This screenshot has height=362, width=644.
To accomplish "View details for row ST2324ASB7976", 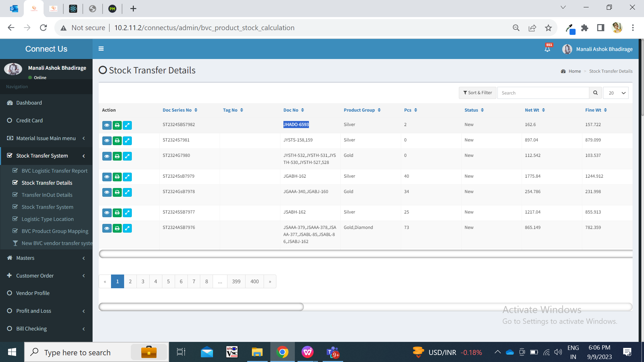I will click(x=107, y=228).
